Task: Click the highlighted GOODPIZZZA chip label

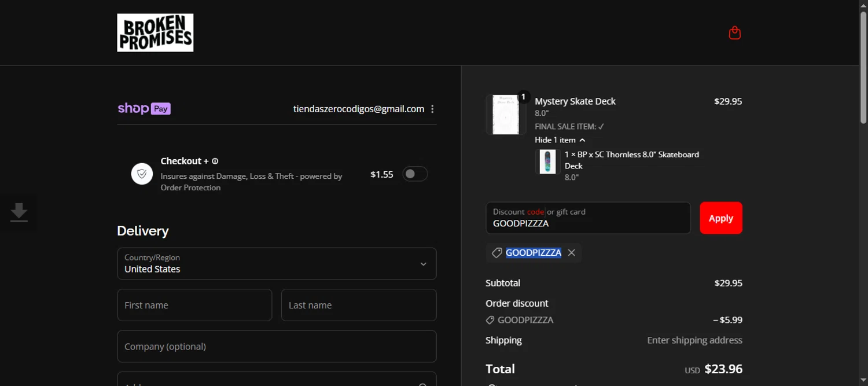Action: (534, 253)
